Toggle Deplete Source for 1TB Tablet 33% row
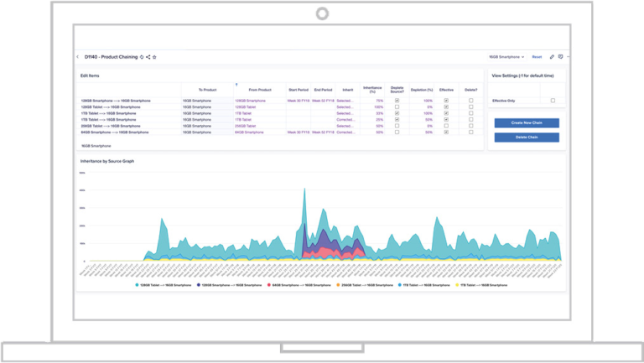 click(x=397, y=113)
